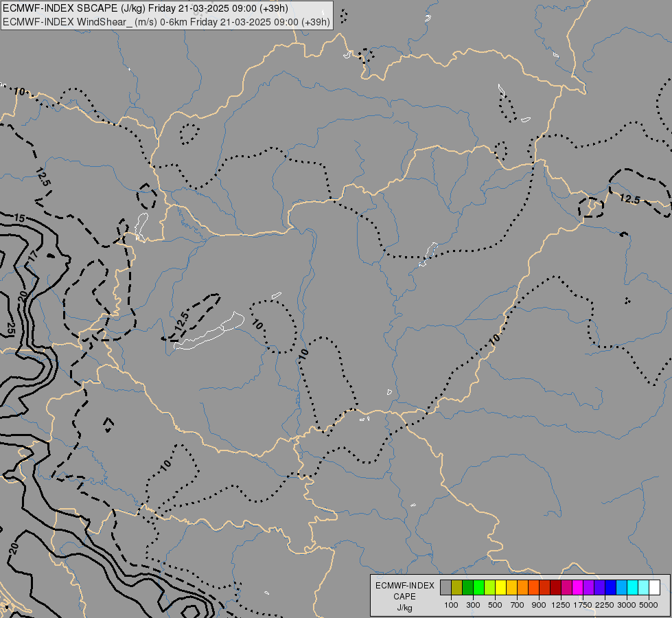Click the dark red legend swatch
The height and width of the screenshot is (618, 672).
[555, 587]
